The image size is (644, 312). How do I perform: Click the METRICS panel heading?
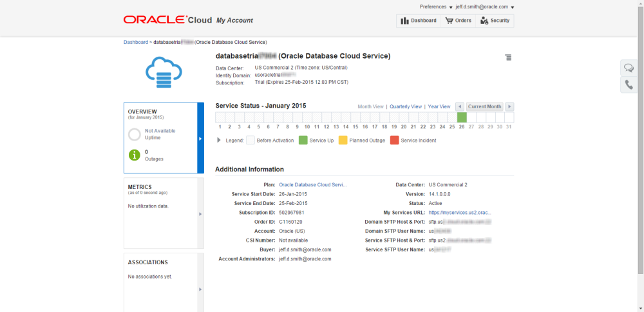tap(140, 187)
